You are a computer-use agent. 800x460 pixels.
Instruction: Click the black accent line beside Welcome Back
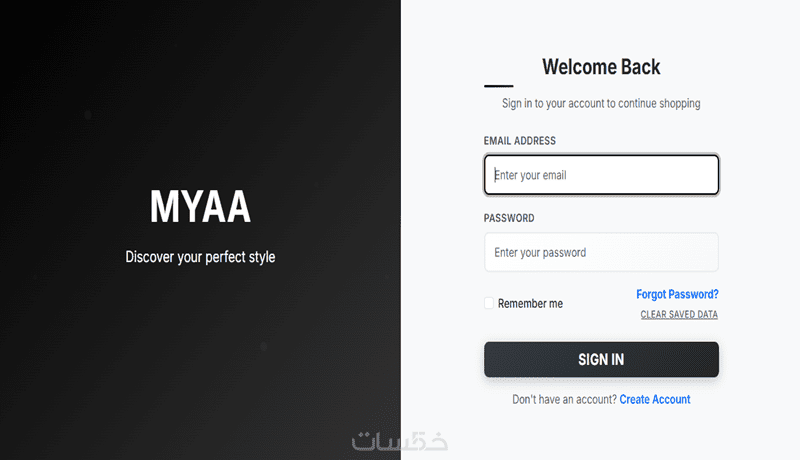tap(498, 86)
